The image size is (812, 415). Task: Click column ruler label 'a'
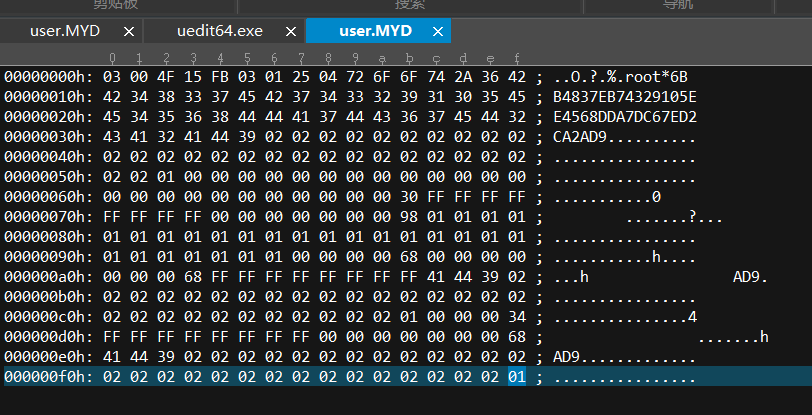[382, 58]
